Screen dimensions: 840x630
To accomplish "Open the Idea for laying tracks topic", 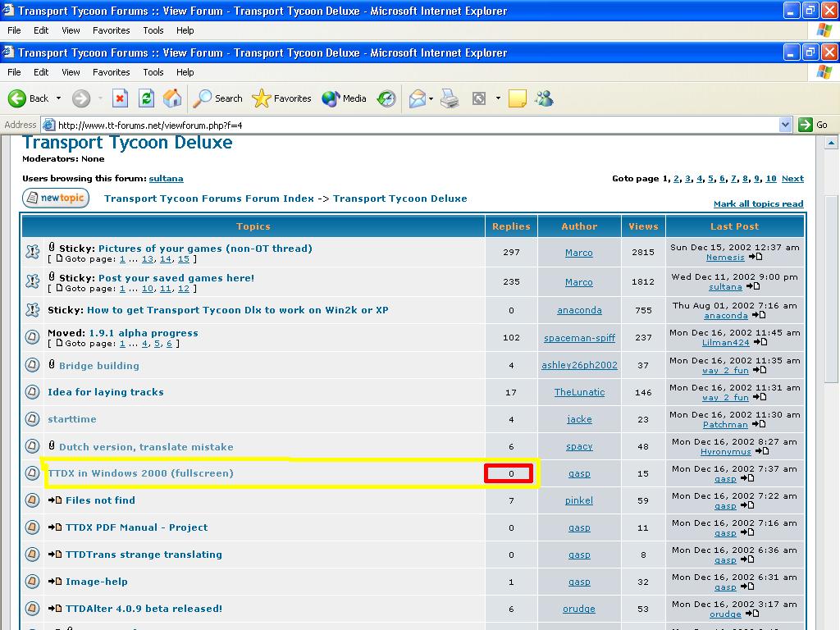I will tap(106, 391).
